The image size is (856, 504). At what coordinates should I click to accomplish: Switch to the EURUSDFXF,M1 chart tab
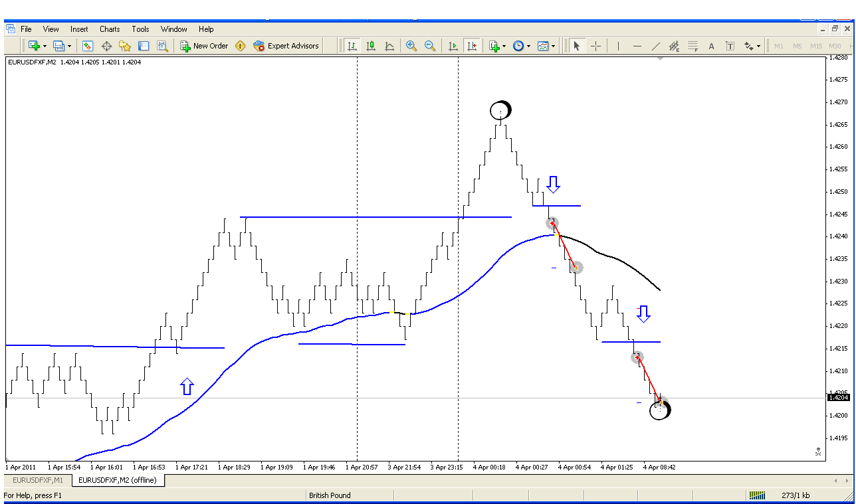37,479
